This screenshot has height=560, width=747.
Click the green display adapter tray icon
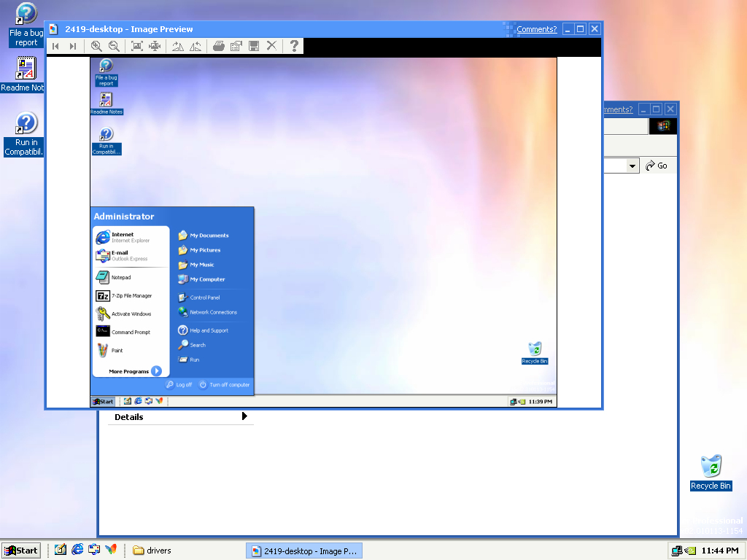[689, 551]
